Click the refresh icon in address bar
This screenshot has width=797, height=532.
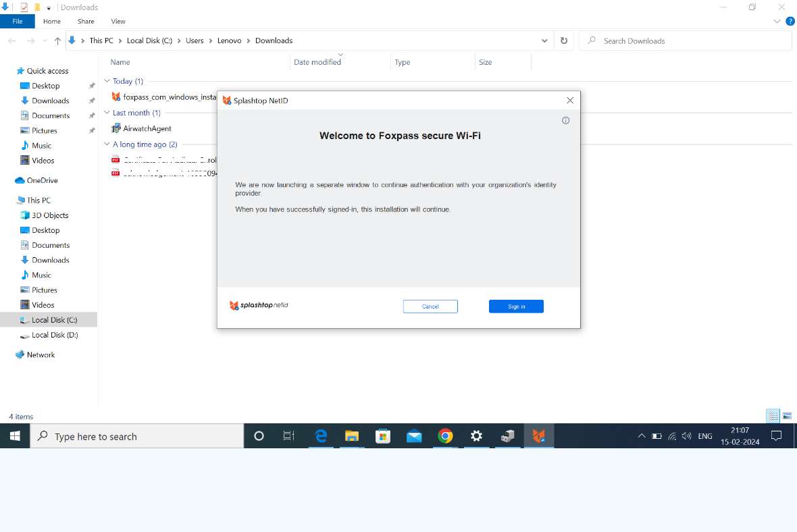click(x=564, y=41)
